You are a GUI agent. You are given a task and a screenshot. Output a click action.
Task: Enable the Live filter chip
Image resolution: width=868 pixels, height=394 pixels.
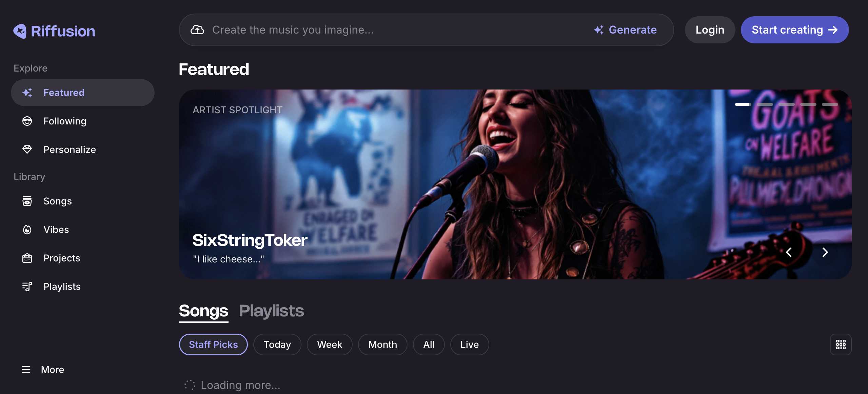469,344
